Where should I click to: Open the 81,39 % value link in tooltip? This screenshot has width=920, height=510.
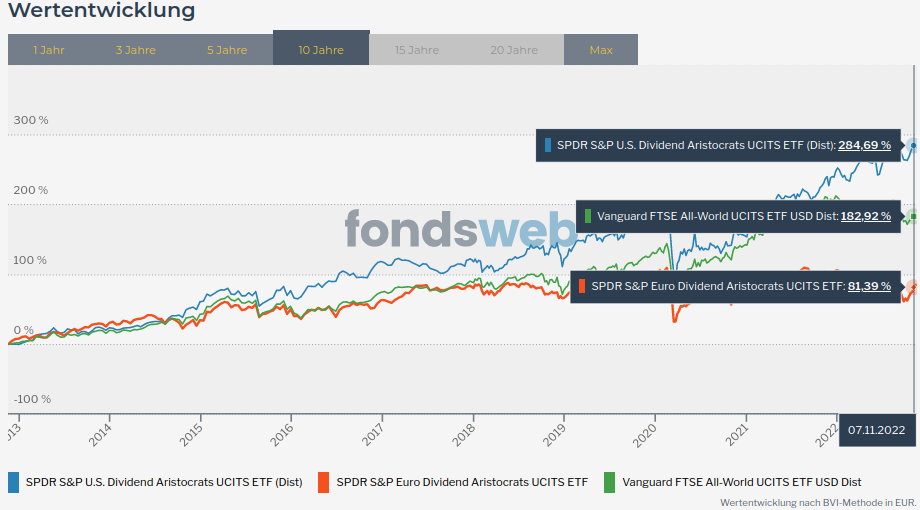869,286
